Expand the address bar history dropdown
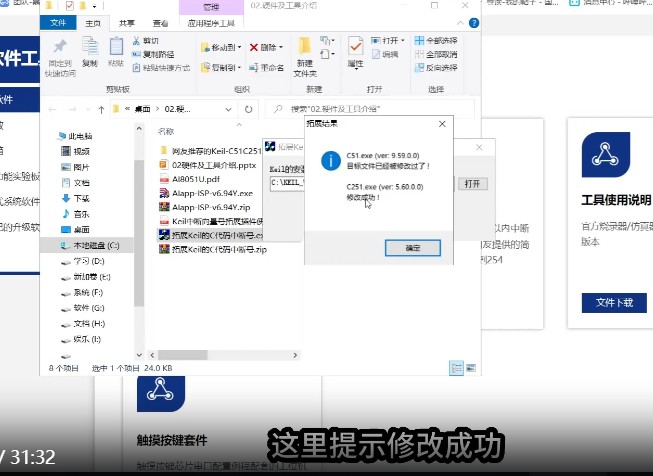Viewport: 653px width, 476px height. 228,110
